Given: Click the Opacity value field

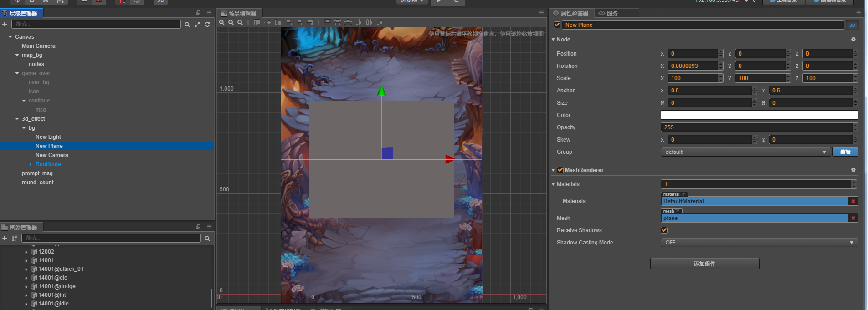Looking at the screenshot, I should click(756, 127).
